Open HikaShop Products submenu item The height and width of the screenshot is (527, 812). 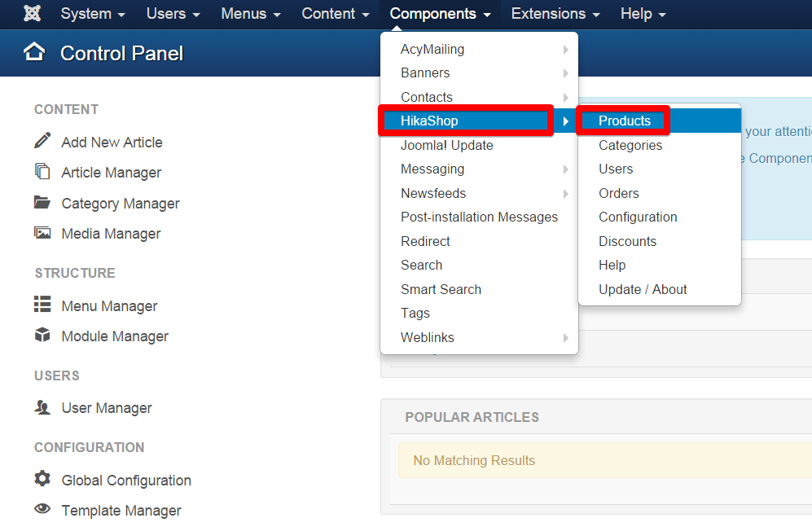pyautogui.click(x=660, y=121)
